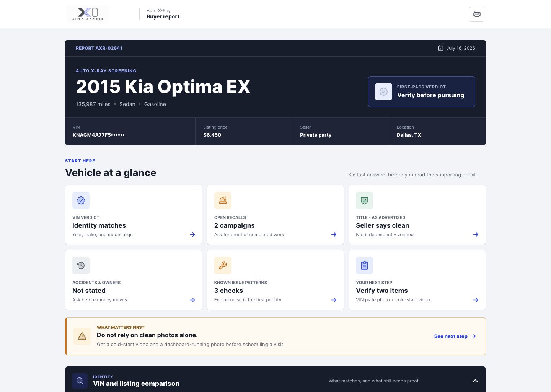Collapse the VIN and listing comparison section

click(475, 381)
